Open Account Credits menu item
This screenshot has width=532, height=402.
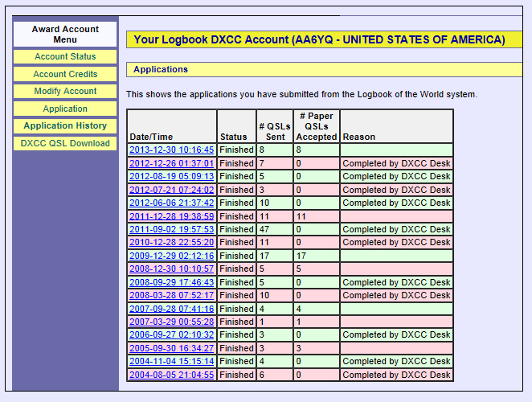point(65,74)
